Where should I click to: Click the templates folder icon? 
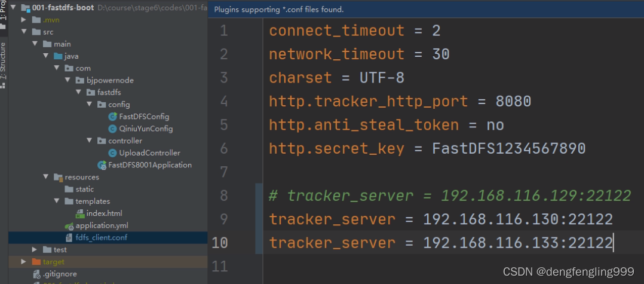coord(69,201)
